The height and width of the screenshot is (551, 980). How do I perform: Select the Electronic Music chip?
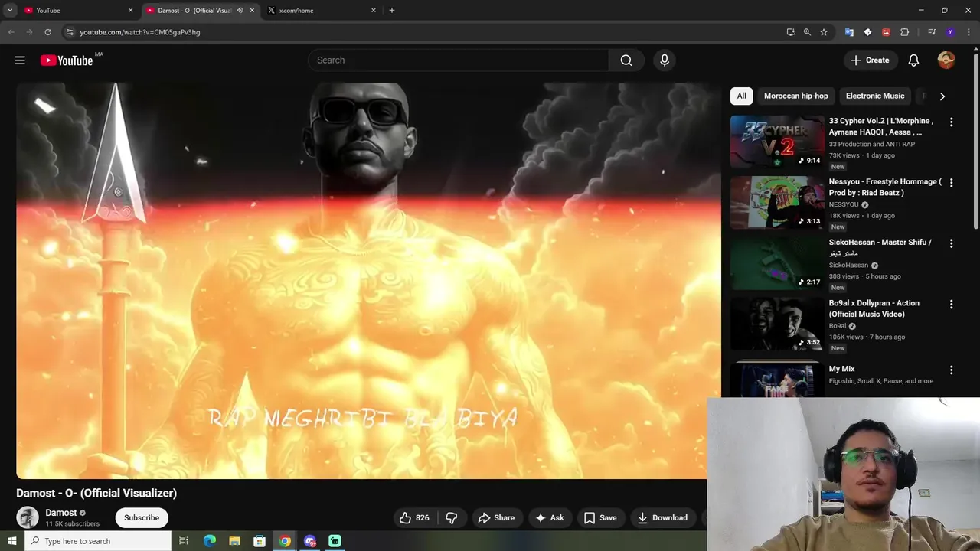pos(875,96)
